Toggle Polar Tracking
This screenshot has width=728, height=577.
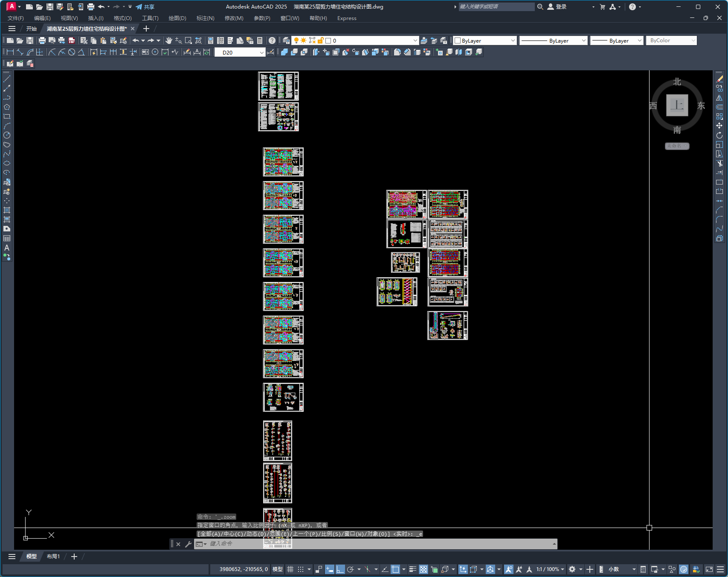(x=351, y=569)
